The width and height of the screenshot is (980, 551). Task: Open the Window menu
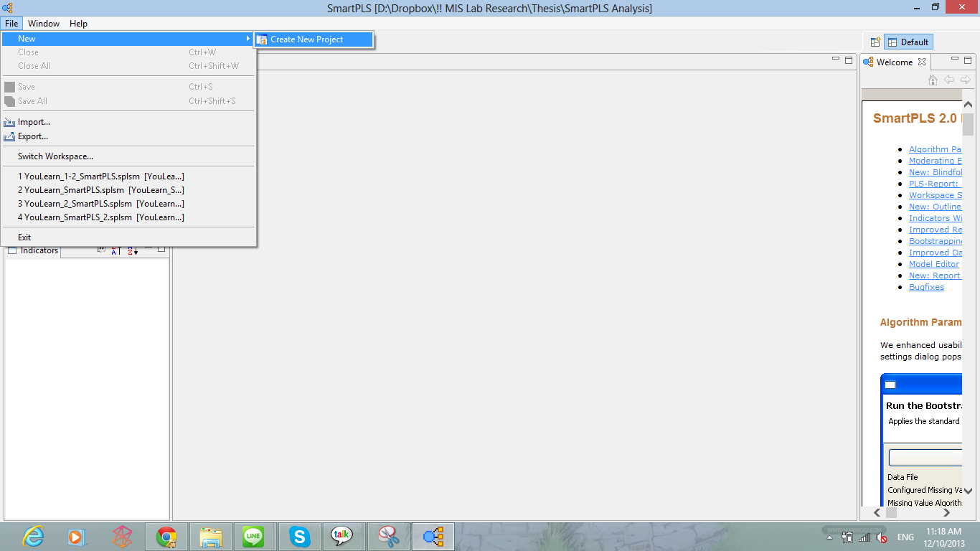44,24
